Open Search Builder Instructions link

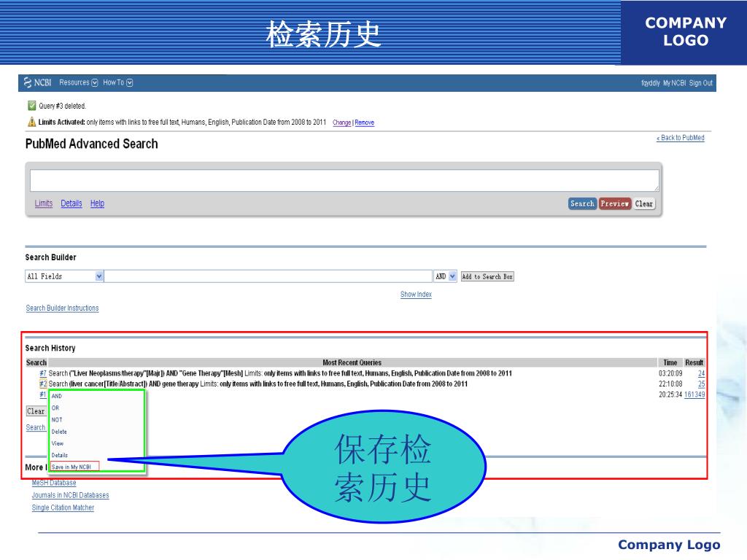click(63, 308)
